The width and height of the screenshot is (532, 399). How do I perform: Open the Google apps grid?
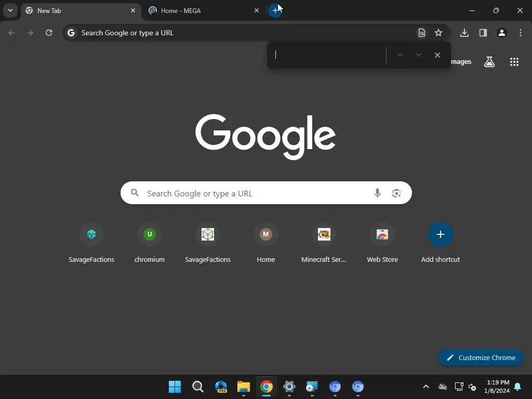pyautogui.click(x=514, y=62)
